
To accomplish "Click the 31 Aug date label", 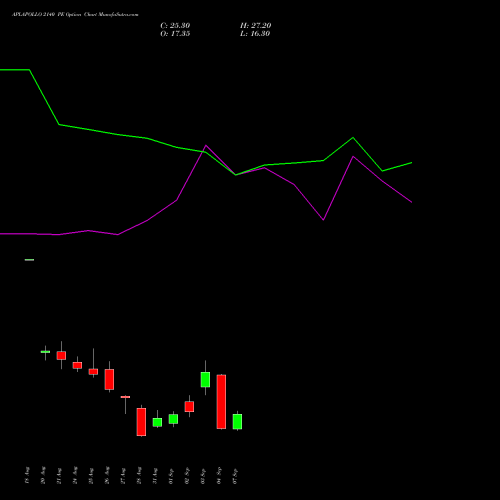I will [155, 475].
